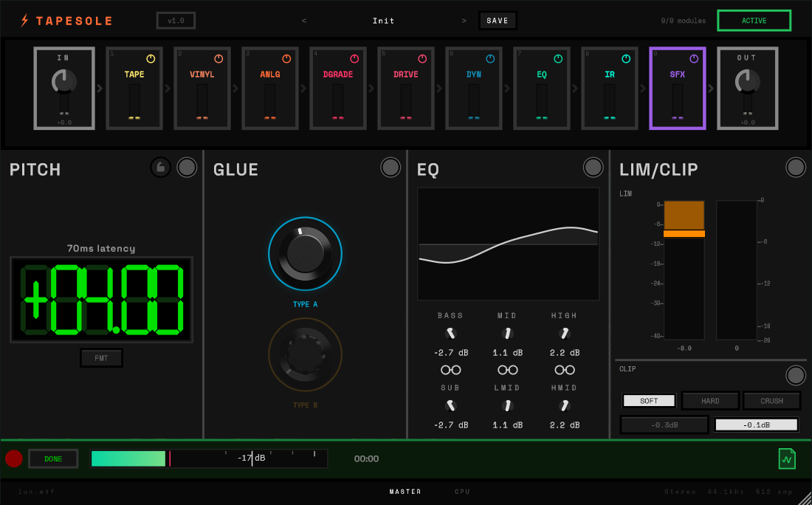Click the green waveform file icon
This screenshot has width=812, height=505.
(787, 459)
